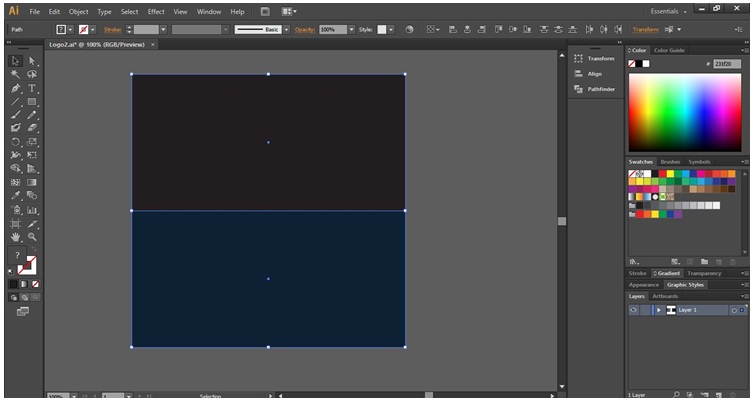Enable Draw Behind mode
Screen dimensions: 753x401
[24, 298]
